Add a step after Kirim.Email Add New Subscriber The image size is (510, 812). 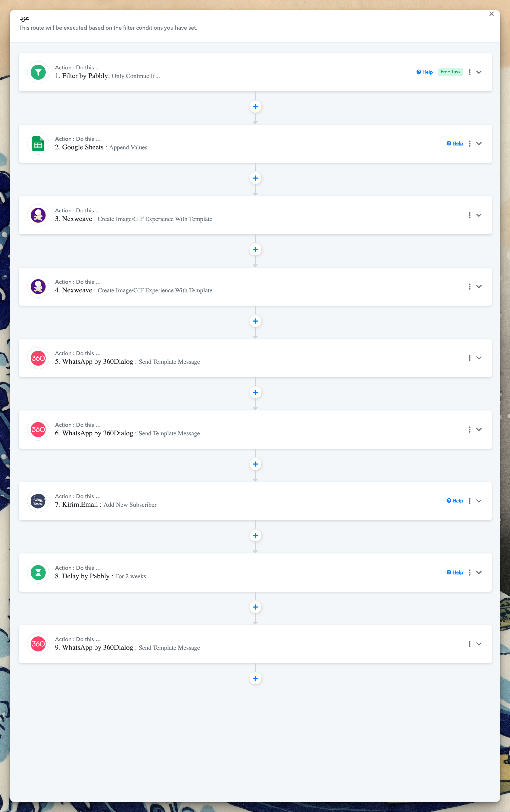tap(255, 536)
